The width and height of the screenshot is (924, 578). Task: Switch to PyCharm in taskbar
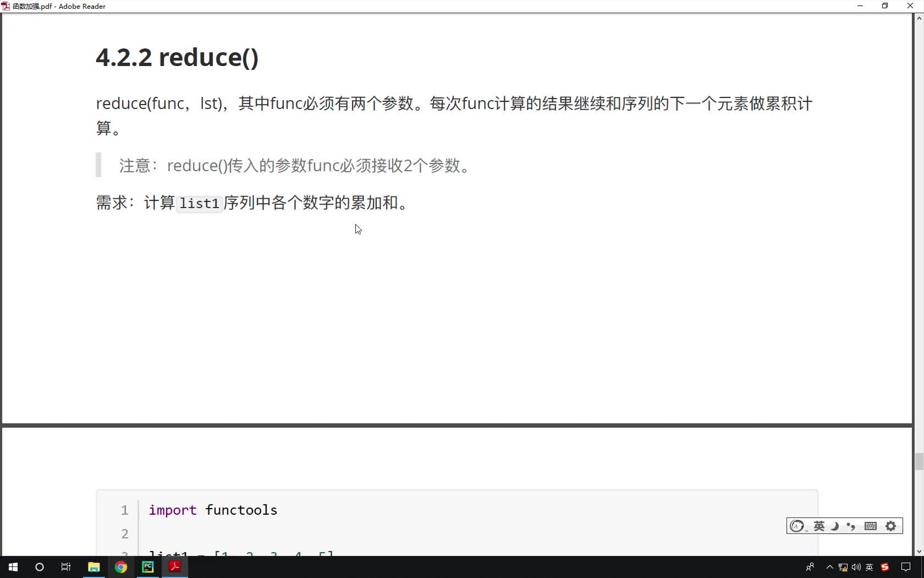point(148,567)
